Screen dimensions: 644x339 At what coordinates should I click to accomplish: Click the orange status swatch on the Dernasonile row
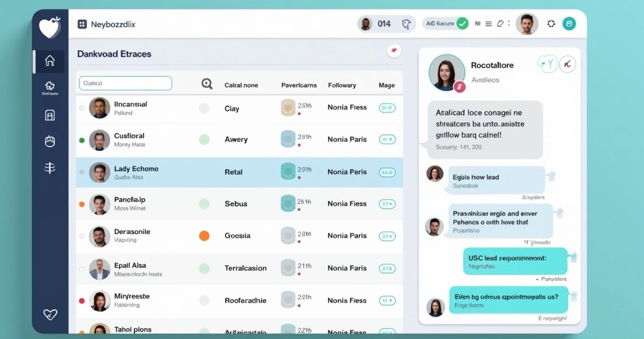coord(204,236)
